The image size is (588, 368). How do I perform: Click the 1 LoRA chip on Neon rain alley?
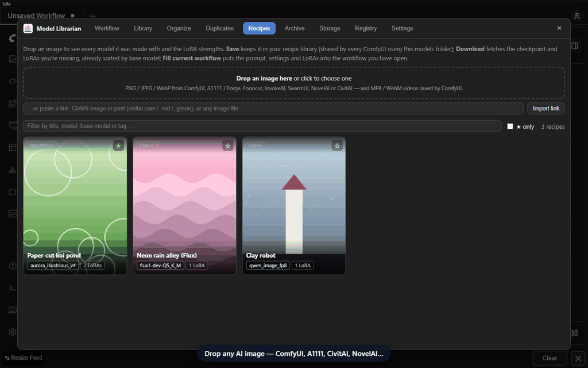[x=196, y=266]
